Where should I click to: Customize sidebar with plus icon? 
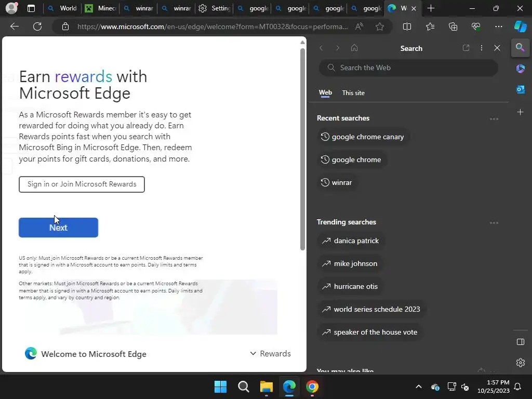point(520,112)
